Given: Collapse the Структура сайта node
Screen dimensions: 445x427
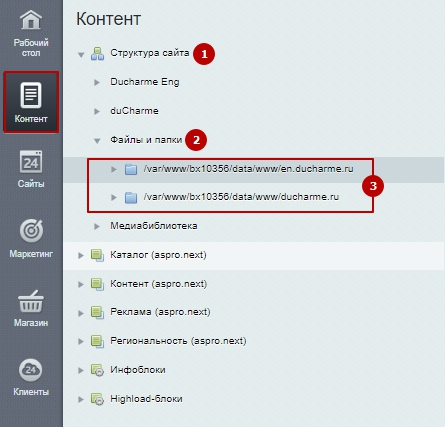Looking at the screenshot, I should coord(81,55).
